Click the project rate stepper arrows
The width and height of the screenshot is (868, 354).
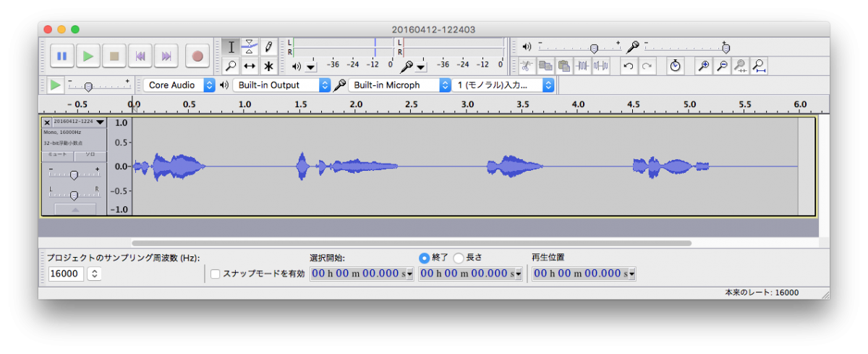coord(94,274)
